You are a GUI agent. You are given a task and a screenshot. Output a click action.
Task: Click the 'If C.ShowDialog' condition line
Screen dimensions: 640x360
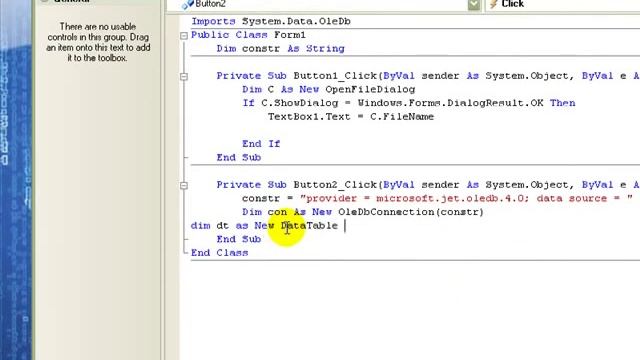point(409,103)
